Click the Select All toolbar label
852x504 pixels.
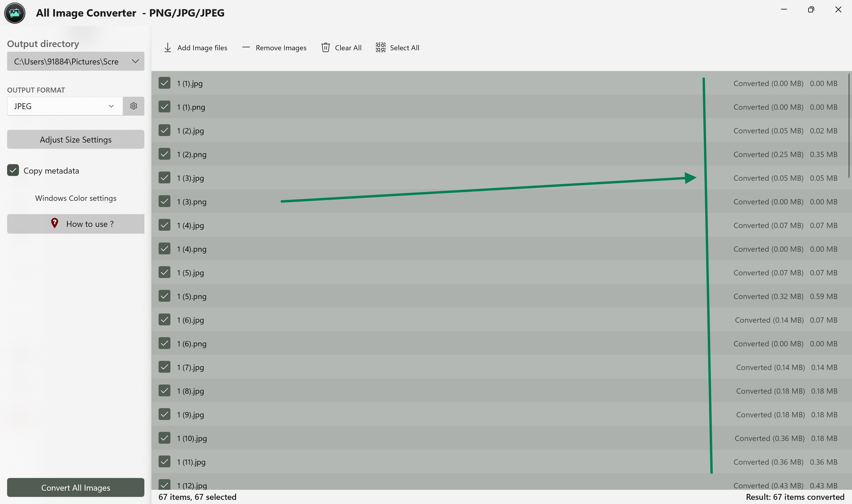[404, 48]
